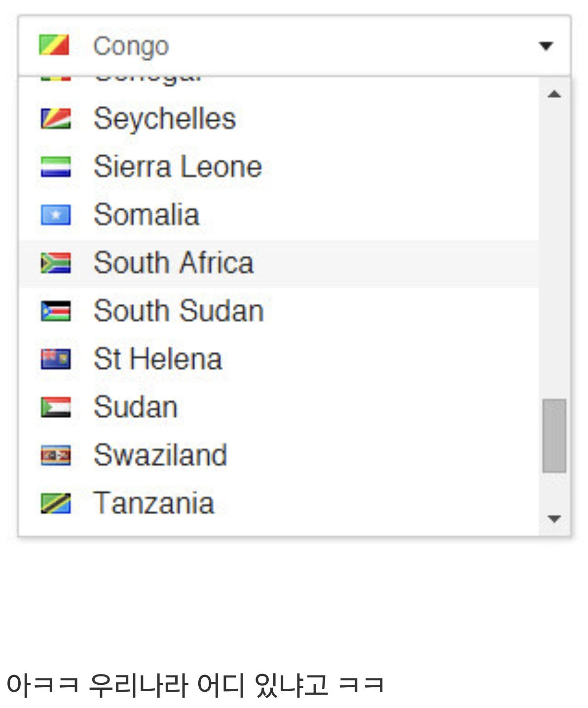This screenshot has height=708, width=588.
Task: Select Seychelles from the list
Action: point(165,119)
